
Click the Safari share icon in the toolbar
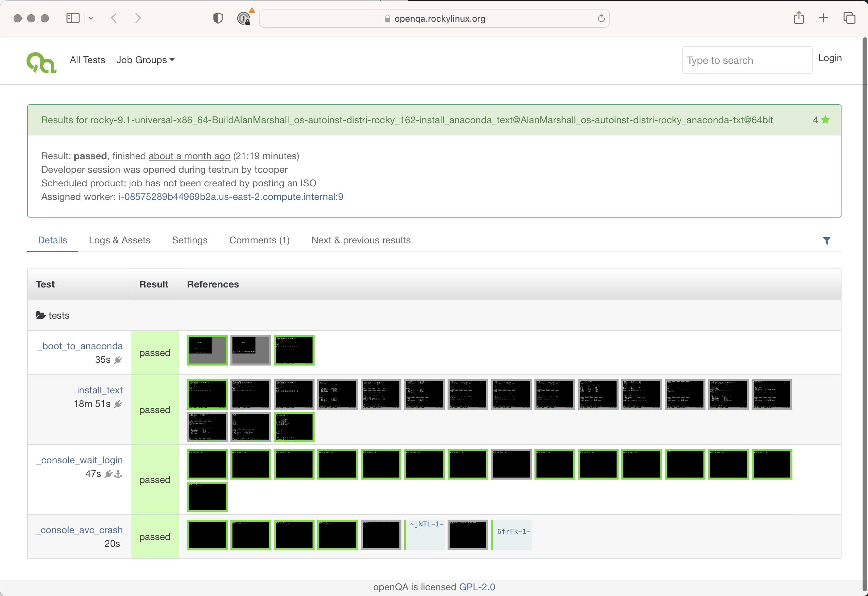point(799,18)
